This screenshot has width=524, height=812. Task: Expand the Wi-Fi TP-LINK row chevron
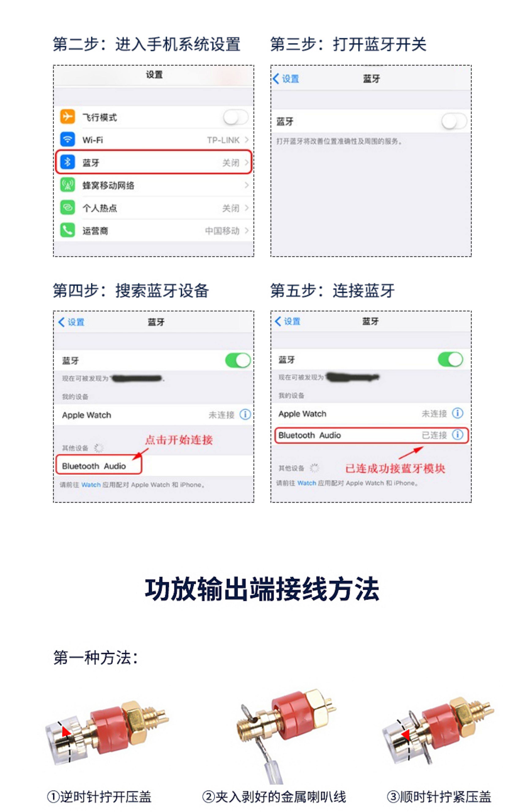pyautogui.click(x=247, y=140)
